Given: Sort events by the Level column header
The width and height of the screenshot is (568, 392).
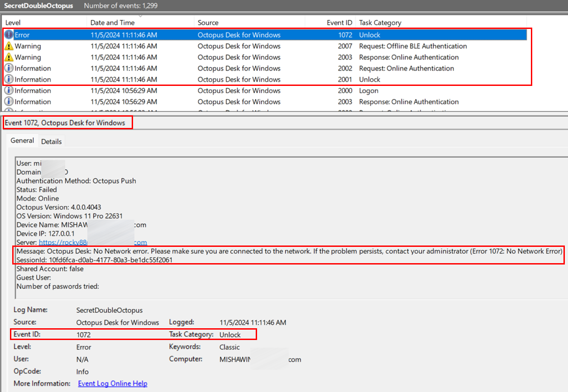Looking at the screenshot, I should (x=44, y=23).
